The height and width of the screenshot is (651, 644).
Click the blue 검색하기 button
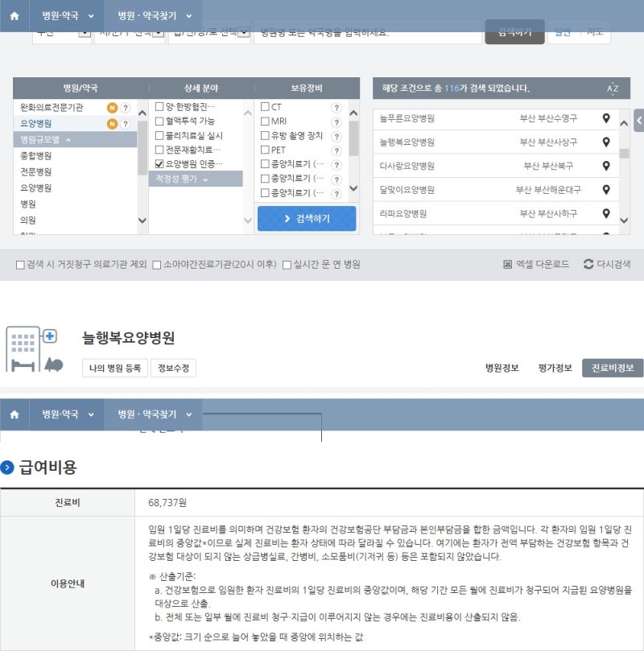(307, 218)
